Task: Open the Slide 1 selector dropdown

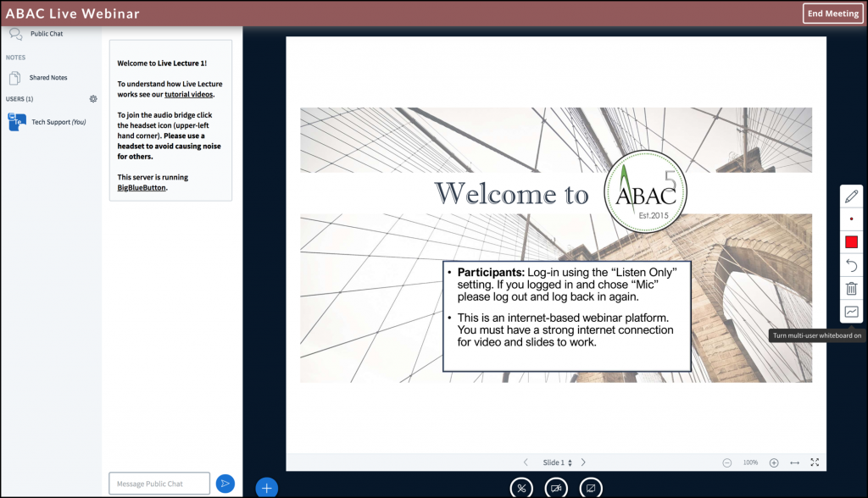Action: click(x=557, y=462)
